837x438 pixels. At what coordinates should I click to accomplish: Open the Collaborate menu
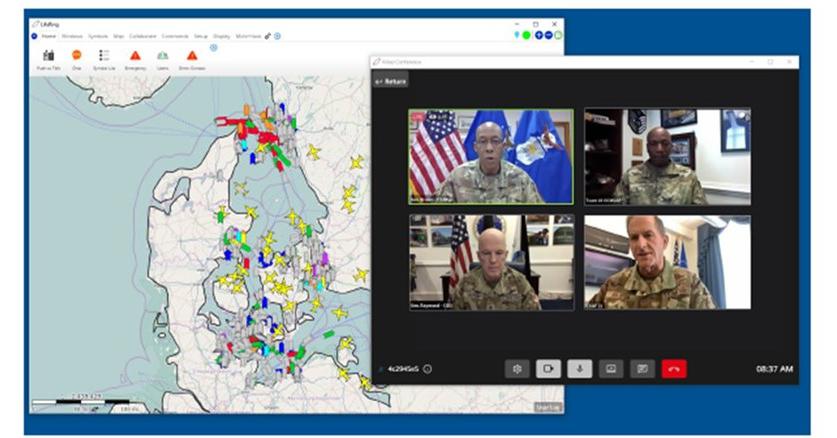pos(142,36)
